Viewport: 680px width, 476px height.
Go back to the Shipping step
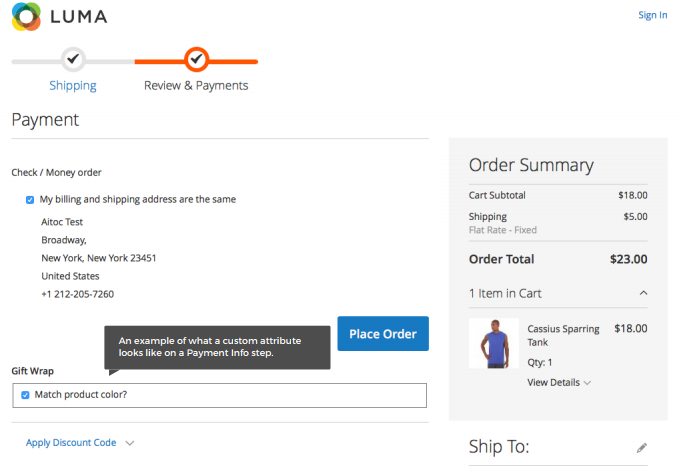pos(73,85)
